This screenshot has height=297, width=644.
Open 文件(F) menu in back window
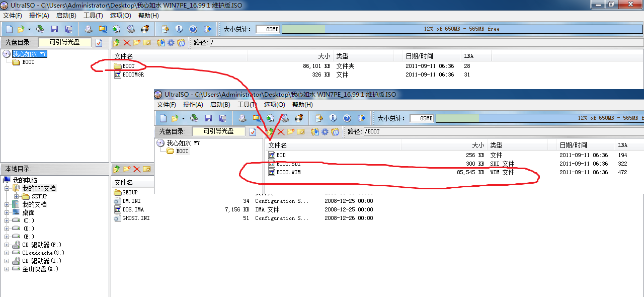13,16
